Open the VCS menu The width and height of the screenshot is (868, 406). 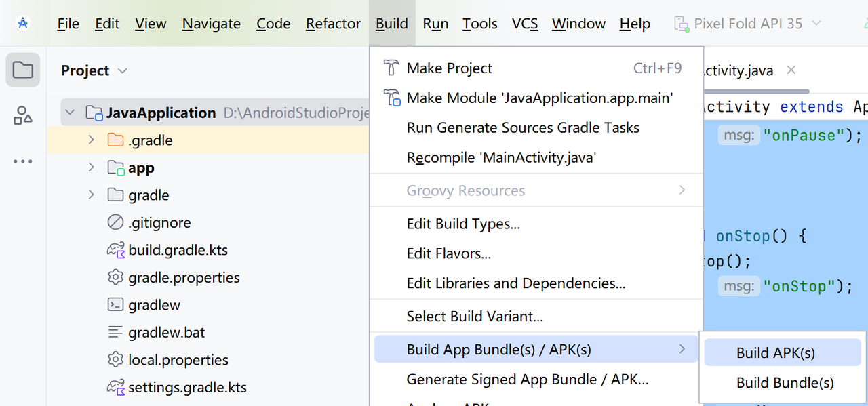[x=525, y=24]
